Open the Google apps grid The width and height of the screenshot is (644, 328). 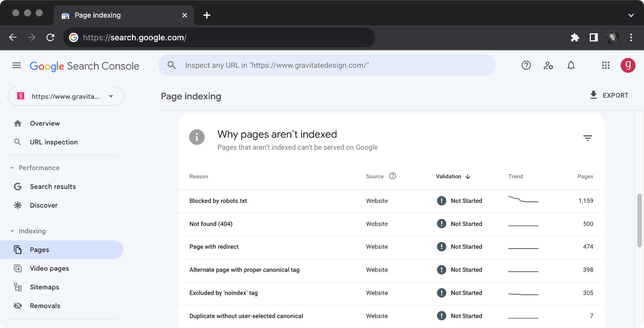coord(605,65)
